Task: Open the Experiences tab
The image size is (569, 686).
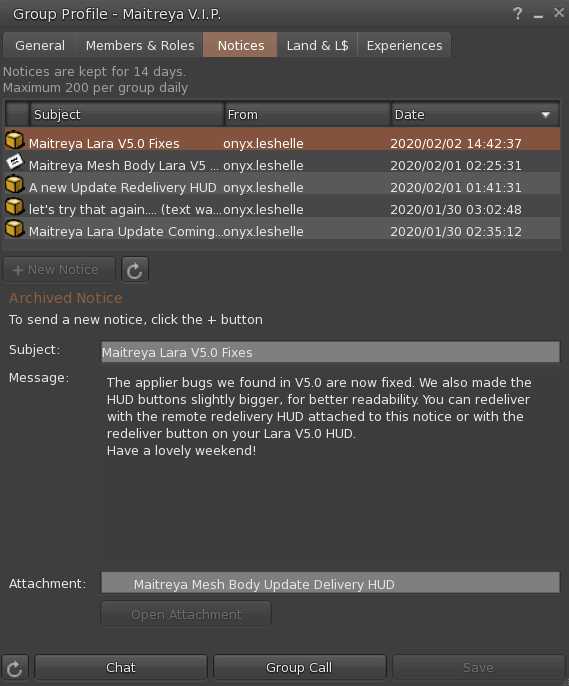Action: (x=405, y=46)
